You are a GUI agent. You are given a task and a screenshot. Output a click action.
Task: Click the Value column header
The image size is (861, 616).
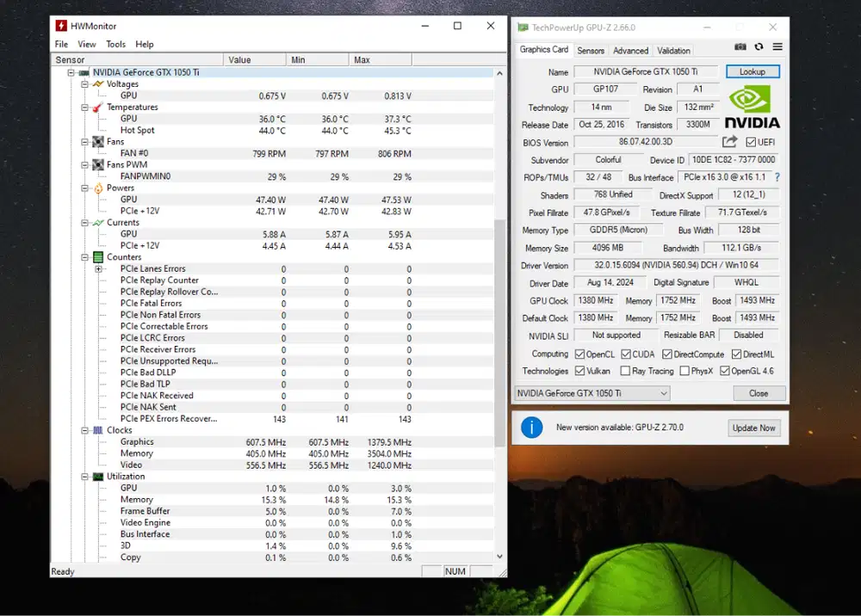[255, 59]
